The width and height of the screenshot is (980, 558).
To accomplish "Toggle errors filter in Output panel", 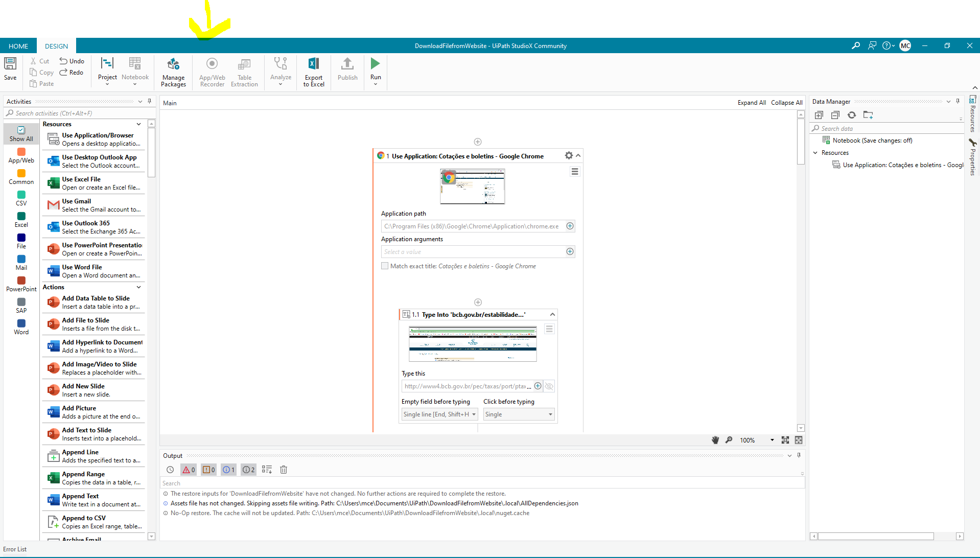I will (188, 469).
